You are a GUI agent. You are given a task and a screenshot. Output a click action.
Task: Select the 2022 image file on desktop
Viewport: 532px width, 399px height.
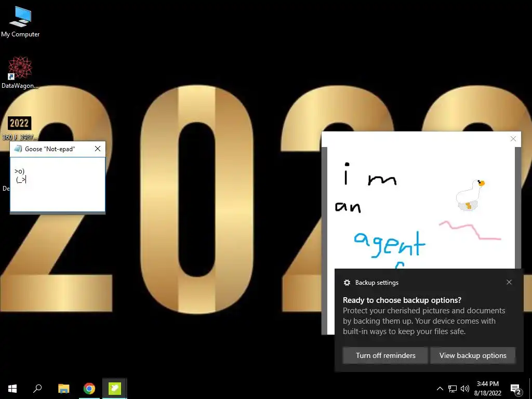pos(19,128)
